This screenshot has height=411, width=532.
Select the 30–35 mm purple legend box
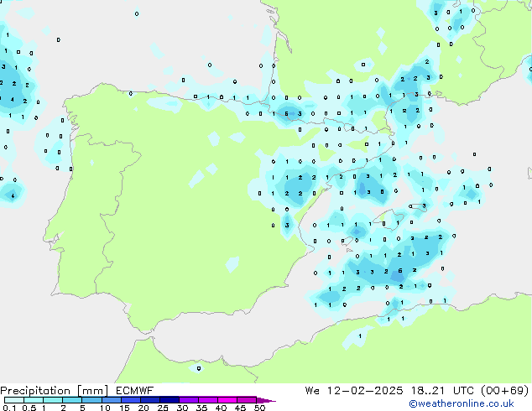[x=188, y=400]
